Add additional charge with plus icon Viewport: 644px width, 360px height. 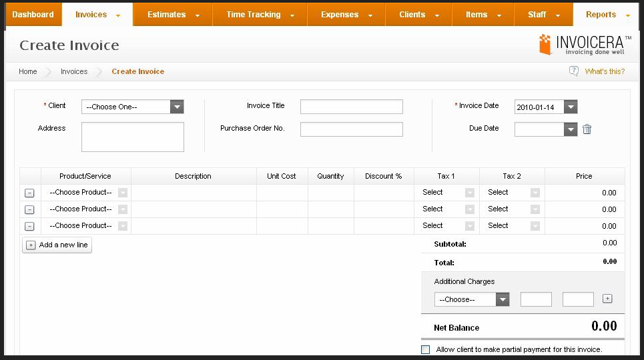(x=607, y=299)
